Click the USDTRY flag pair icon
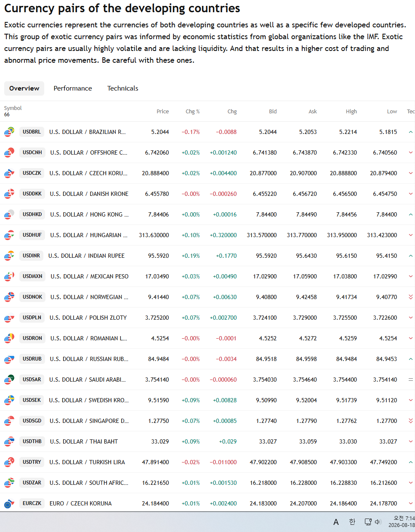This screenshot has height=532, width=415. coord(9,462)
